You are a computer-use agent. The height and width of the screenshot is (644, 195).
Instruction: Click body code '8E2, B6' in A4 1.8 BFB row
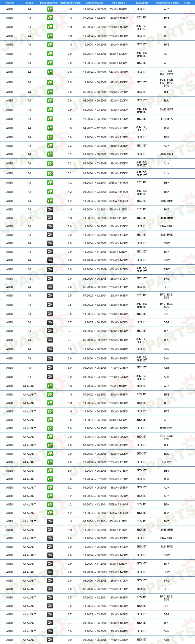click(x=142, y=18)
